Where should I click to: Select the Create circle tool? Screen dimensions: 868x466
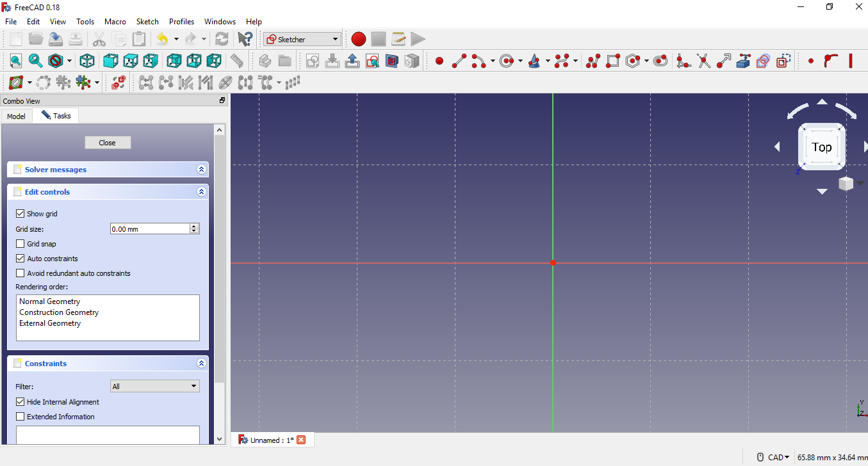pyautogui.click(x=507, y=61)
